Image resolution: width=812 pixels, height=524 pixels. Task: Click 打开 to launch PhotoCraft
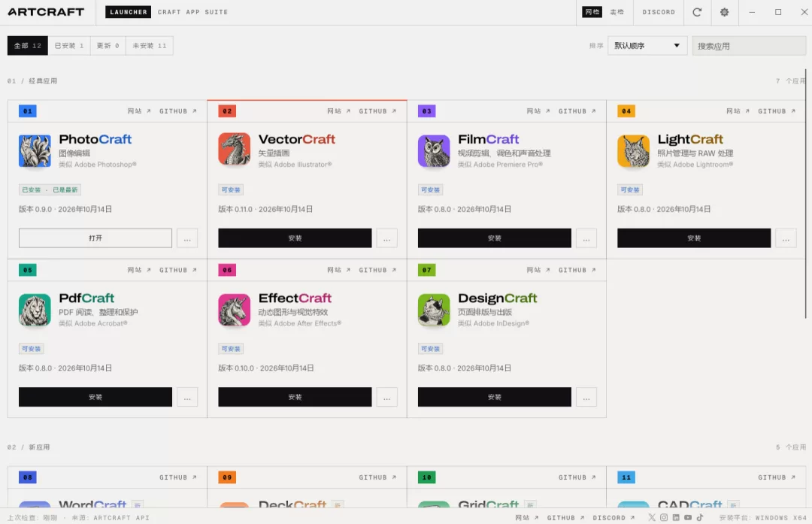(x=95, y=238)
